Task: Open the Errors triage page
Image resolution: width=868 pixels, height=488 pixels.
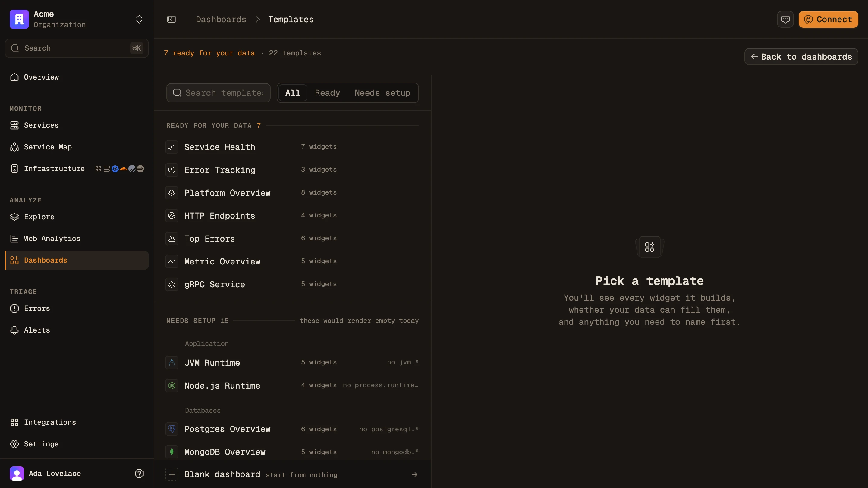Action: point(77,308)
